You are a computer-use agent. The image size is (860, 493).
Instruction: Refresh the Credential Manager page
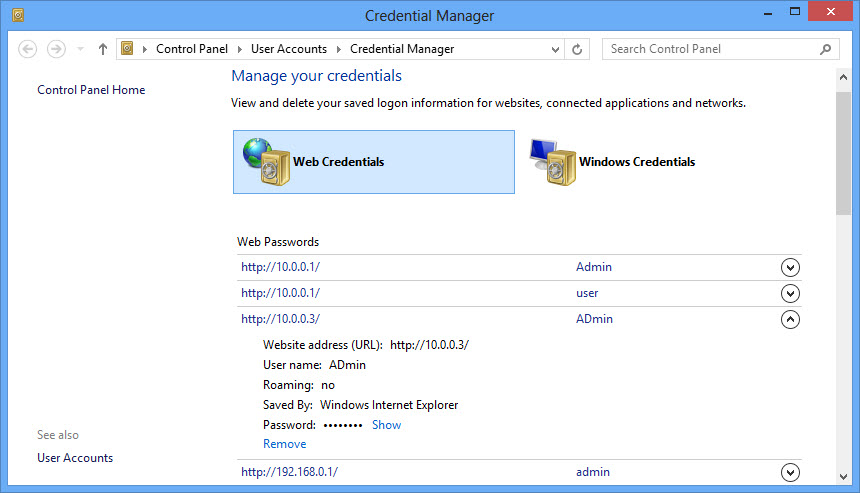coord(578,49)
